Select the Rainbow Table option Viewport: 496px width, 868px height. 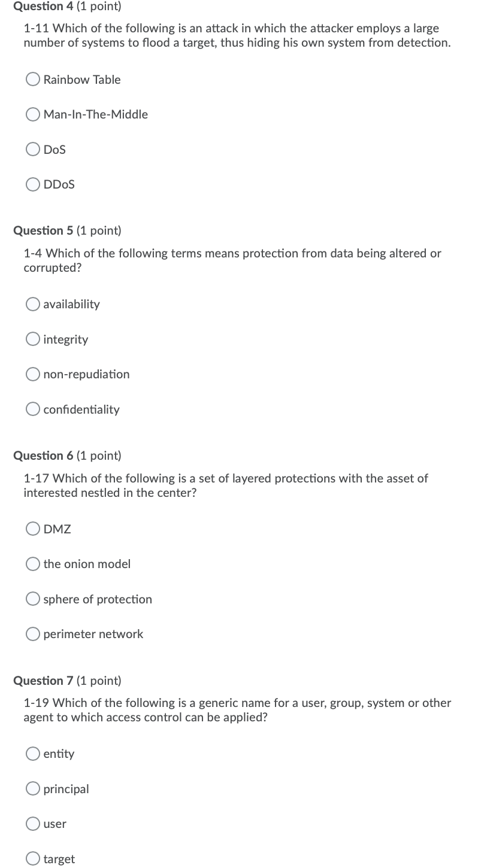(x=33, y=78)
